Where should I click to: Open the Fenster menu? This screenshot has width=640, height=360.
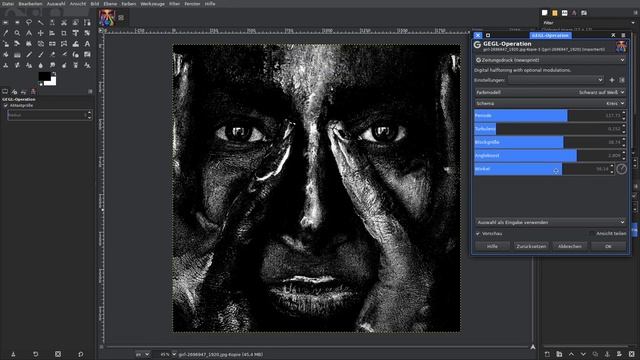coord(192,4)
